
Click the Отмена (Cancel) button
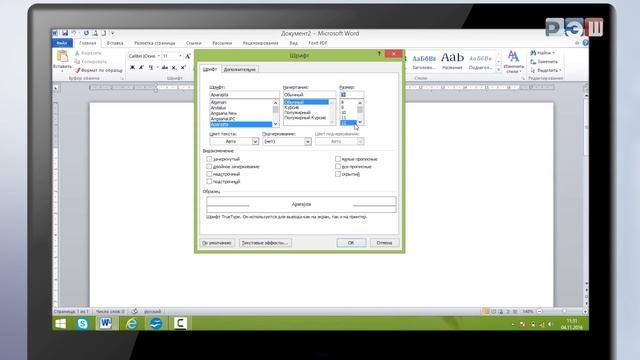click(x=384, y=243)
